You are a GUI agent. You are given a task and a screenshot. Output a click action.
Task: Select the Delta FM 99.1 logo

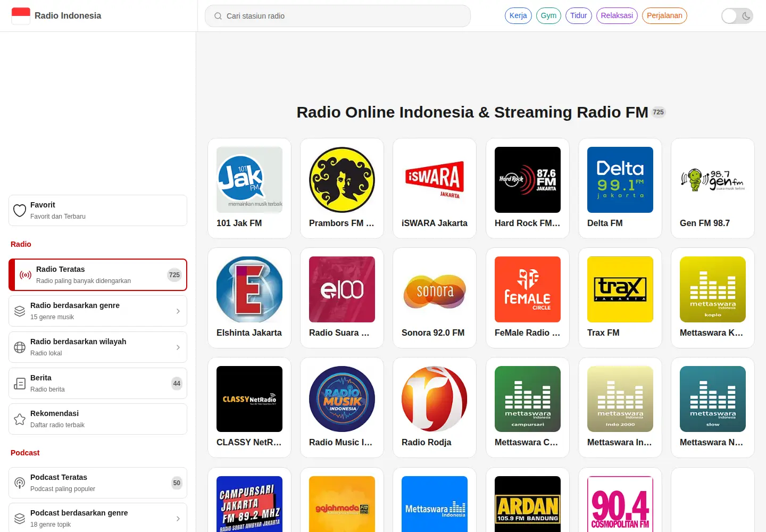pos(620,180)
